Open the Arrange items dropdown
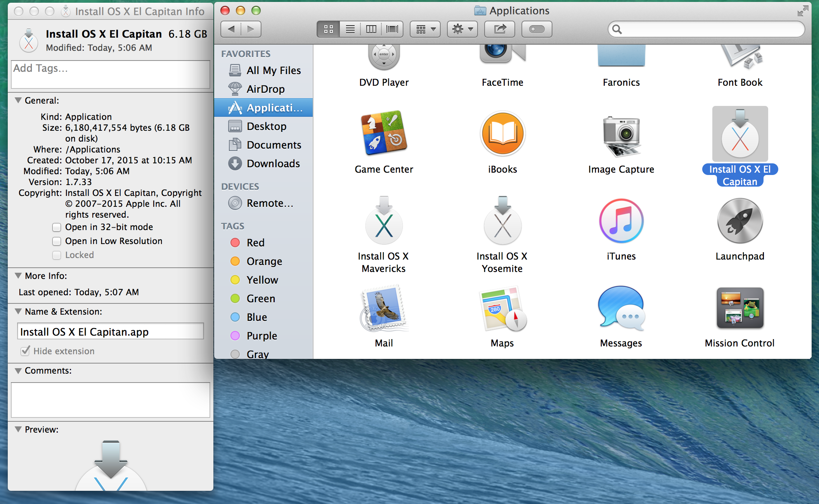Viewport: 819px width, 504px height. click(x=425, y=29)
